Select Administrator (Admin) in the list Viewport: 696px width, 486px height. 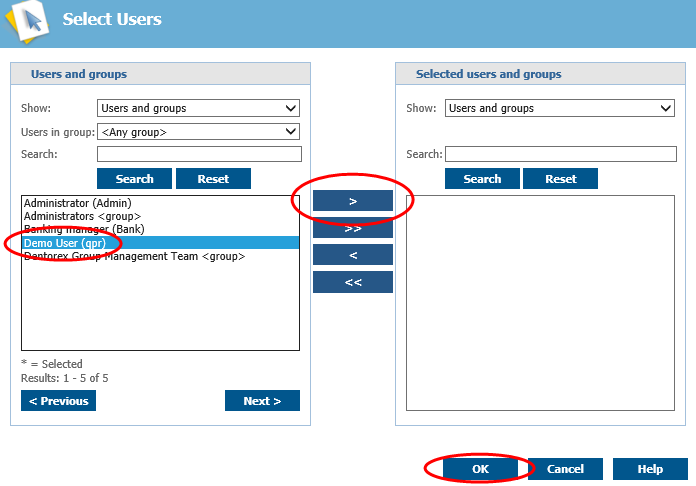(x=77, y=203)
